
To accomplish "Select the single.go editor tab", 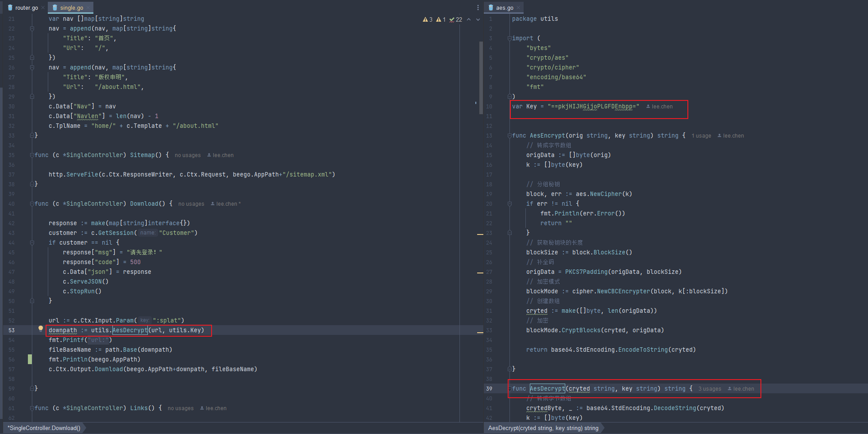I will click(71, 8).
